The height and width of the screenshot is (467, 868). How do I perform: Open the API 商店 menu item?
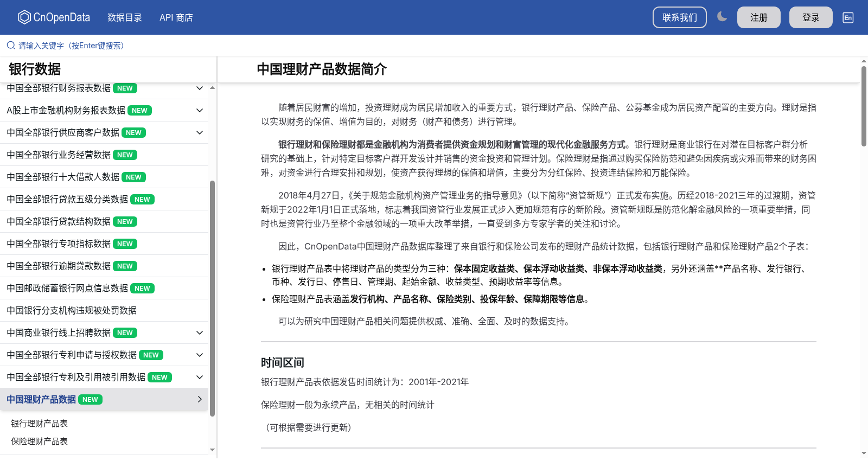[x=176, y=17]
